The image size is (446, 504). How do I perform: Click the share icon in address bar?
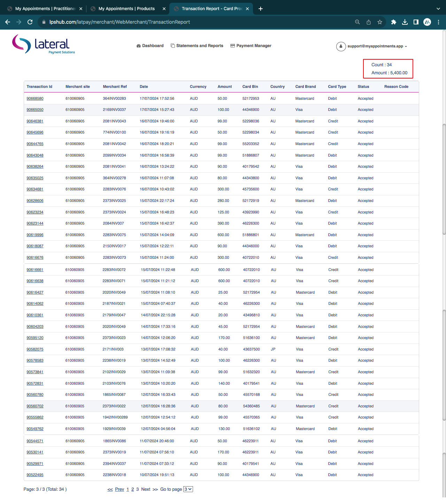(369, 22)
